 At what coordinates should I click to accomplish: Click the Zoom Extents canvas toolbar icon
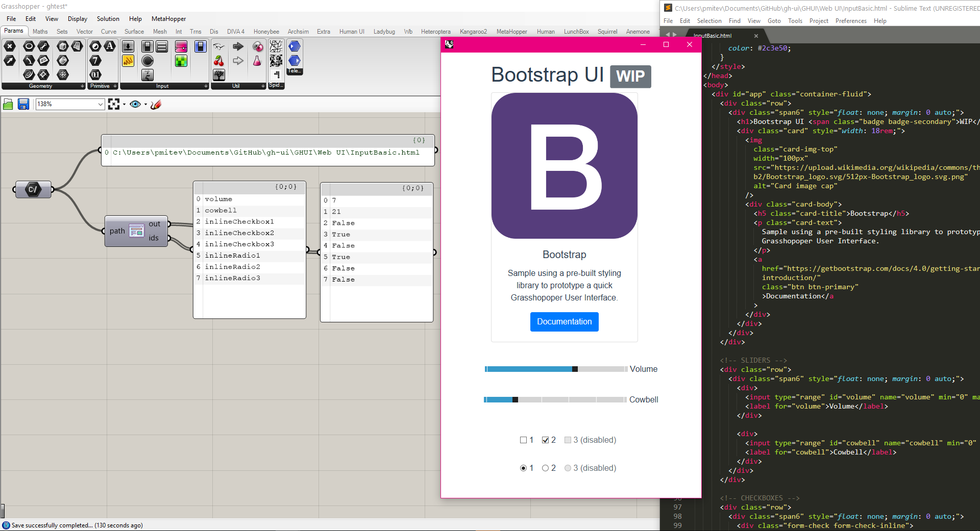pos(114,104)
